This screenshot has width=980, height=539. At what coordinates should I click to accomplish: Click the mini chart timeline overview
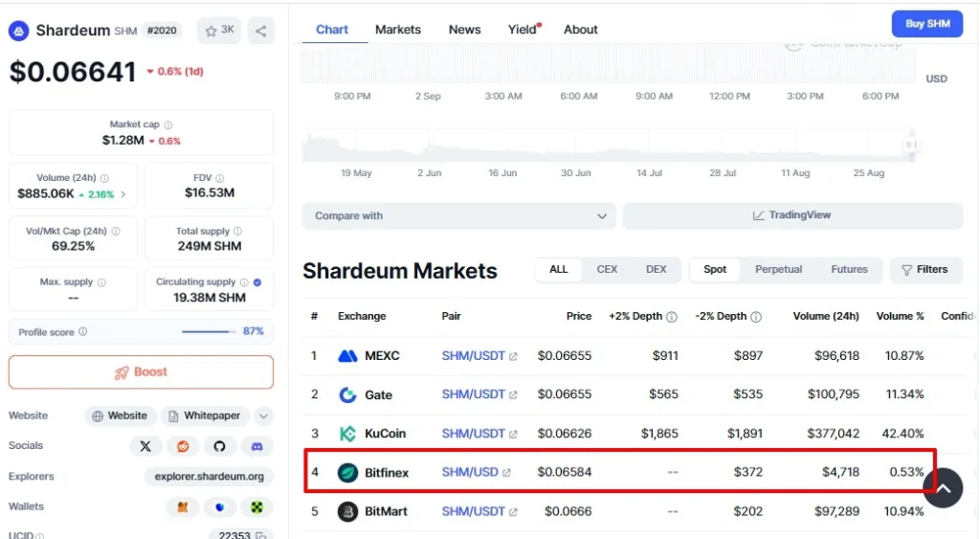609,146
